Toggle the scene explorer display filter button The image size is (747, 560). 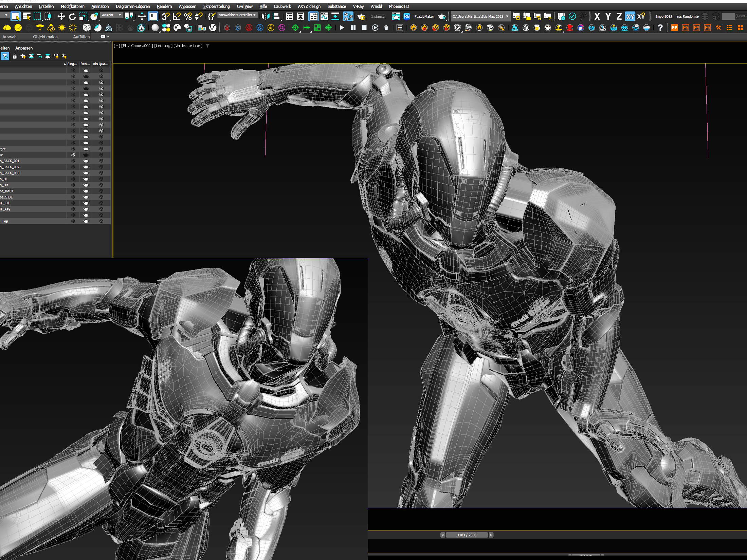click(5, 56)
